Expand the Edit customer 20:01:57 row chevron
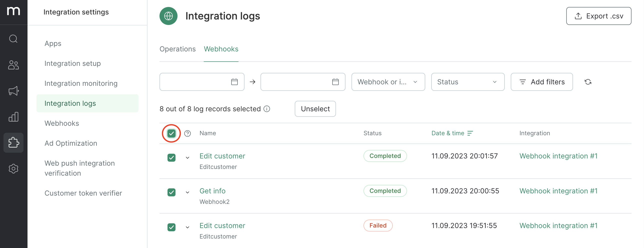 187,158
